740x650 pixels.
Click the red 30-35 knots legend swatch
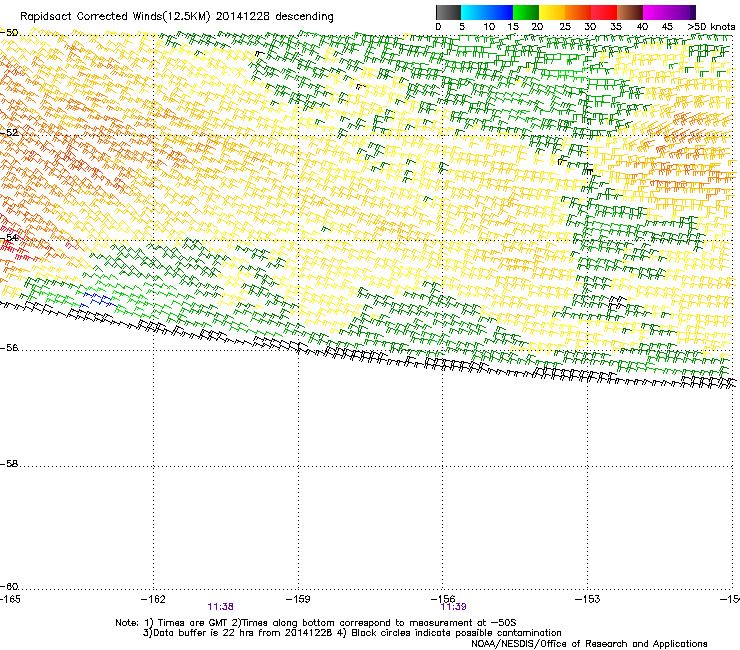point(604,12)
